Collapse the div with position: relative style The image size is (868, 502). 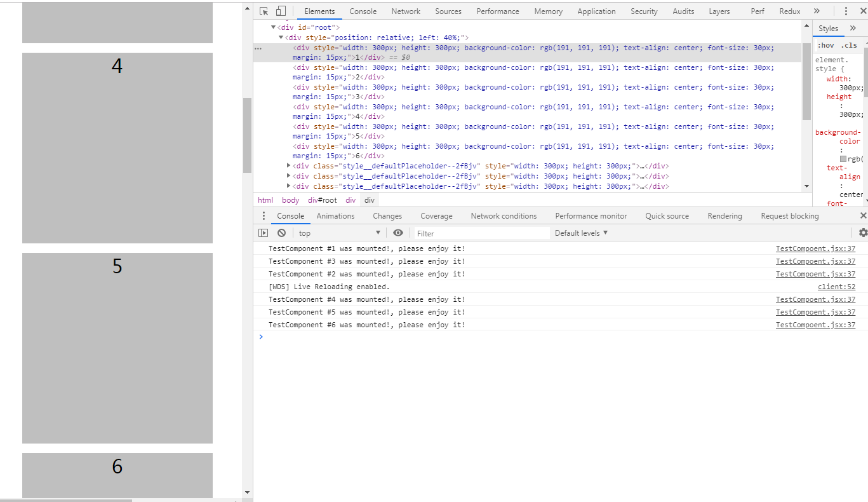coord(281,37)
